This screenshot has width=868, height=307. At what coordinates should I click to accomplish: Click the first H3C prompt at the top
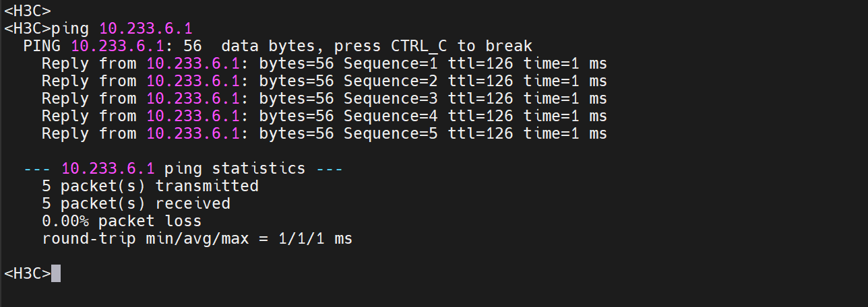click(28, 11)
